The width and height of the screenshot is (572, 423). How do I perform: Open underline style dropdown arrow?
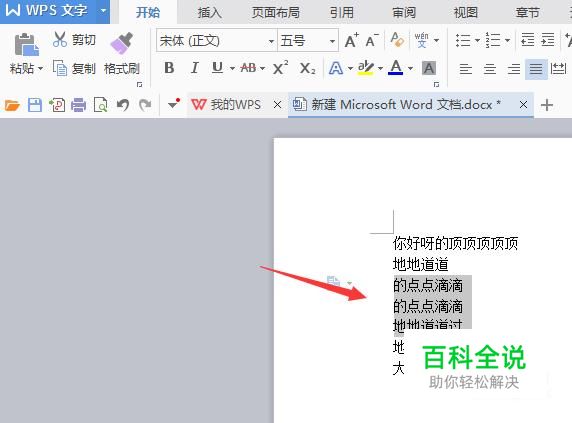(232, 68)
